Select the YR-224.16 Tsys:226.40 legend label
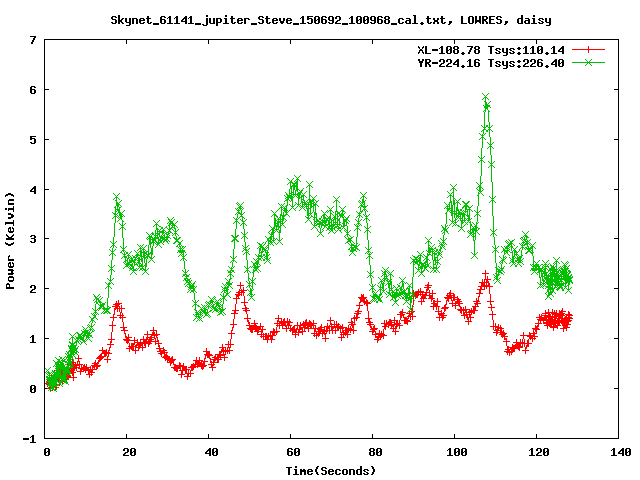This screenshot has height=480, width=640. click(491, 62)
